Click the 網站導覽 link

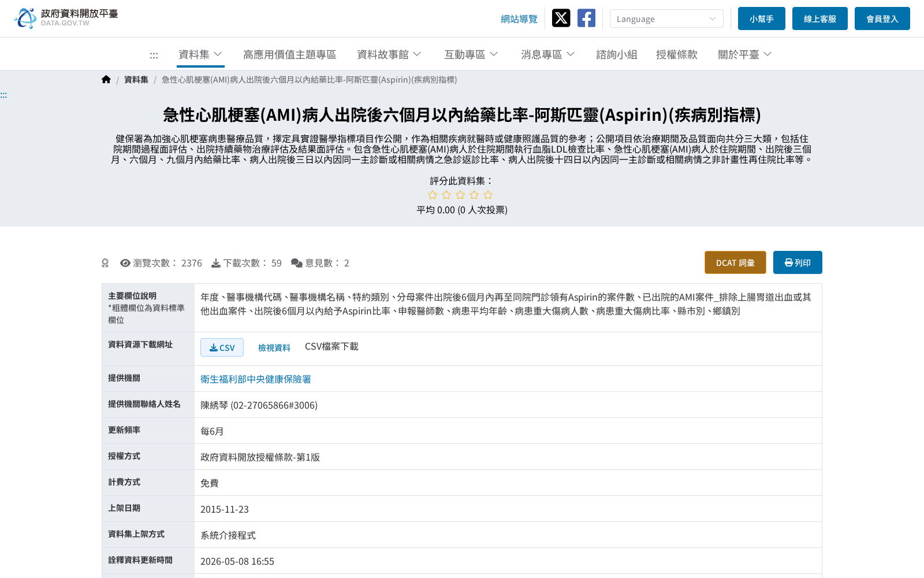coord(519,19)
